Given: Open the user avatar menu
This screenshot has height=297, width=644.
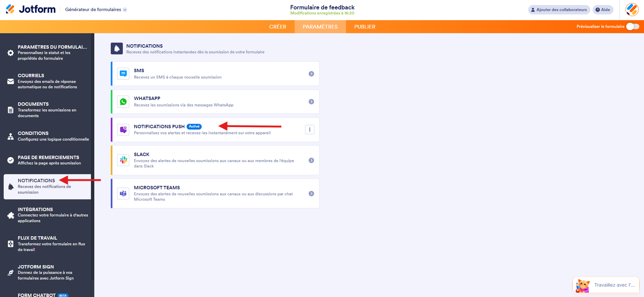Looking at the screenshot, I should 632,9.
